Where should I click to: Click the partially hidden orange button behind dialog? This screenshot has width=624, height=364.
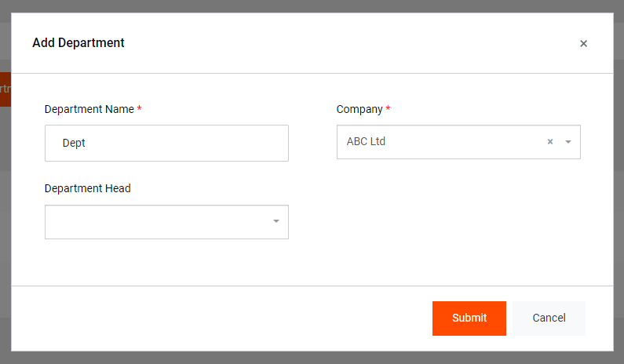(x=5, y=89)
